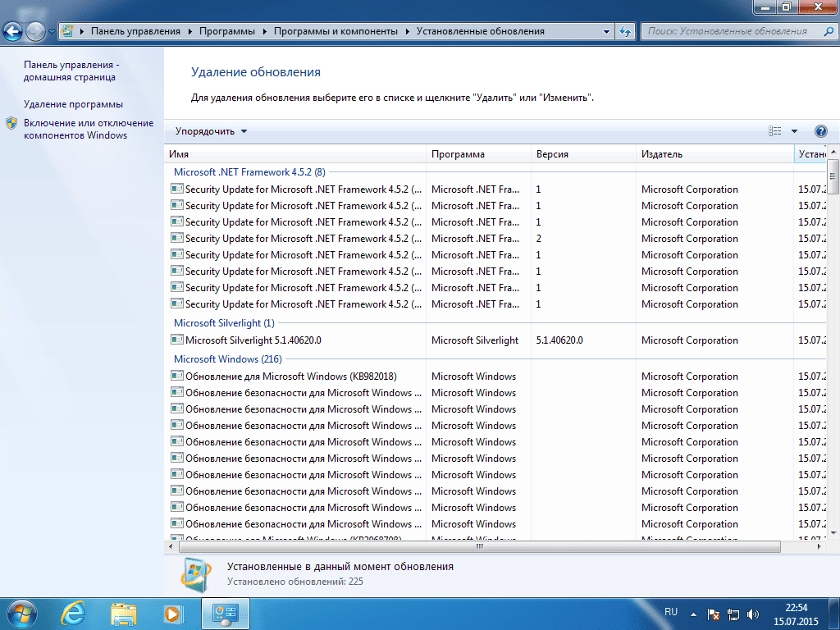Open Windows Media Player from taskbar

pos(173,614)
